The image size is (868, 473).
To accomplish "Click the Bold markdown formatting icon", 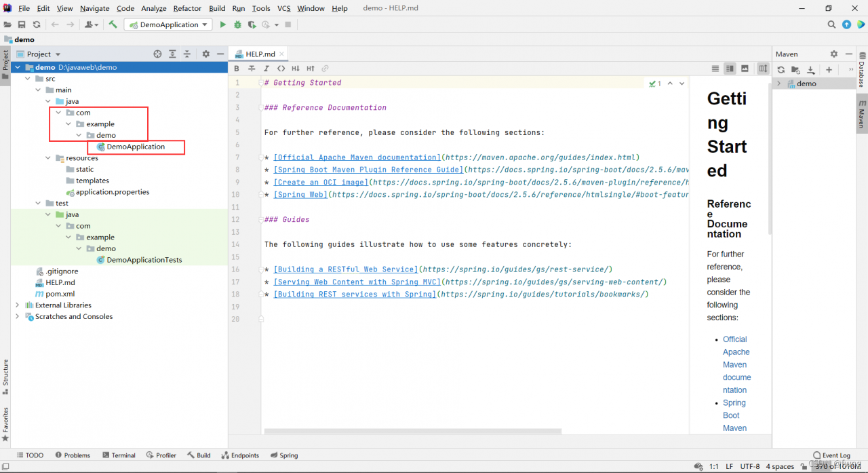I will 237,69.
